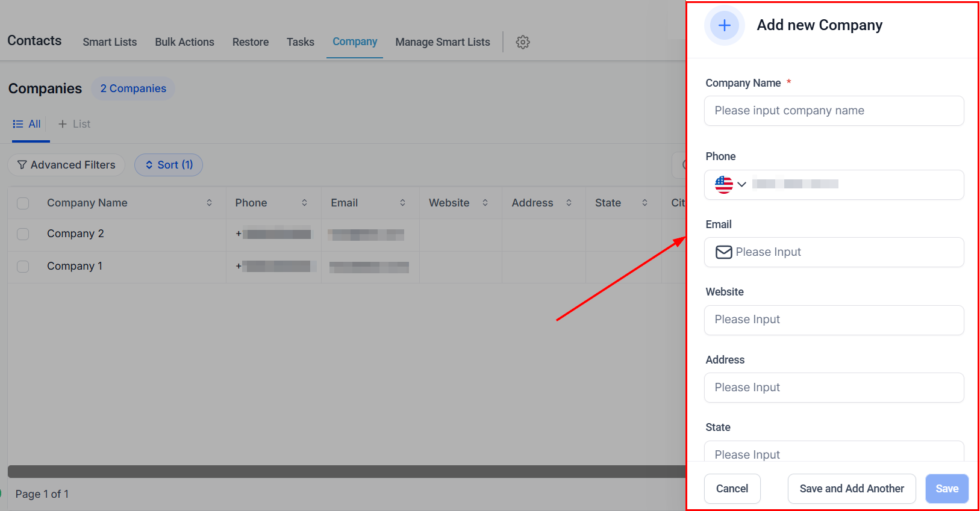
Task: Click the sort arrows on Address column
Action: 569,203
